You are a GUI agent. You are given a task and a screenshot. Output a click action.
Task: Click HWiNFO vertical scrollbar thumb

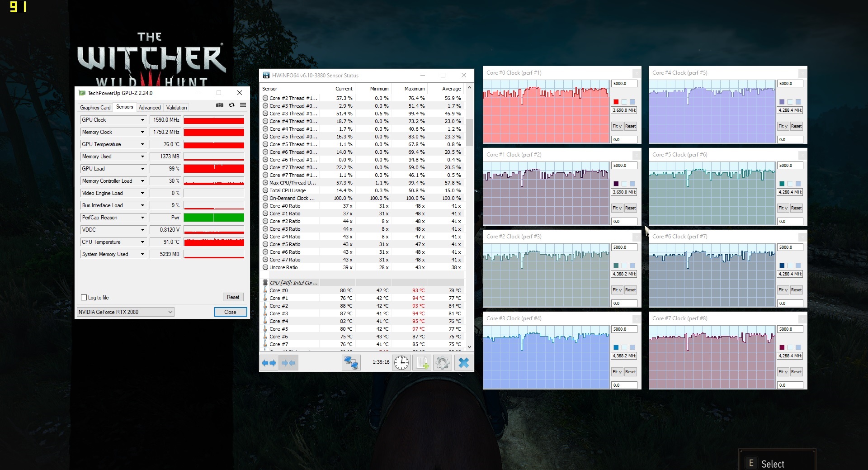[469, 133]
